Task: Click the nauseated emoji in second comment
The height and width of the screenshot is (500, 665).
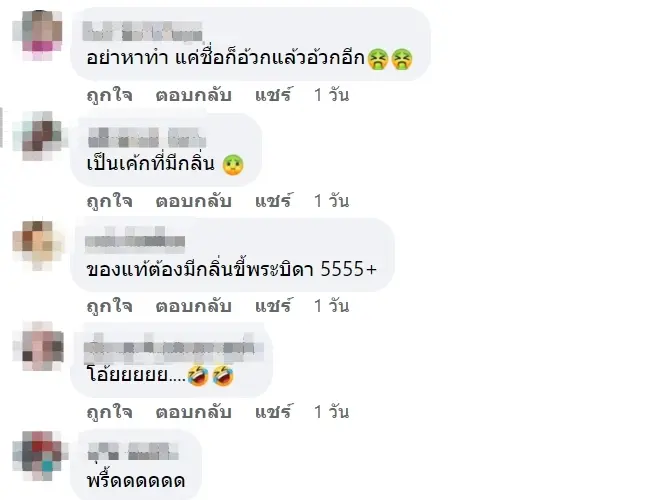Action: click(233, 165)
